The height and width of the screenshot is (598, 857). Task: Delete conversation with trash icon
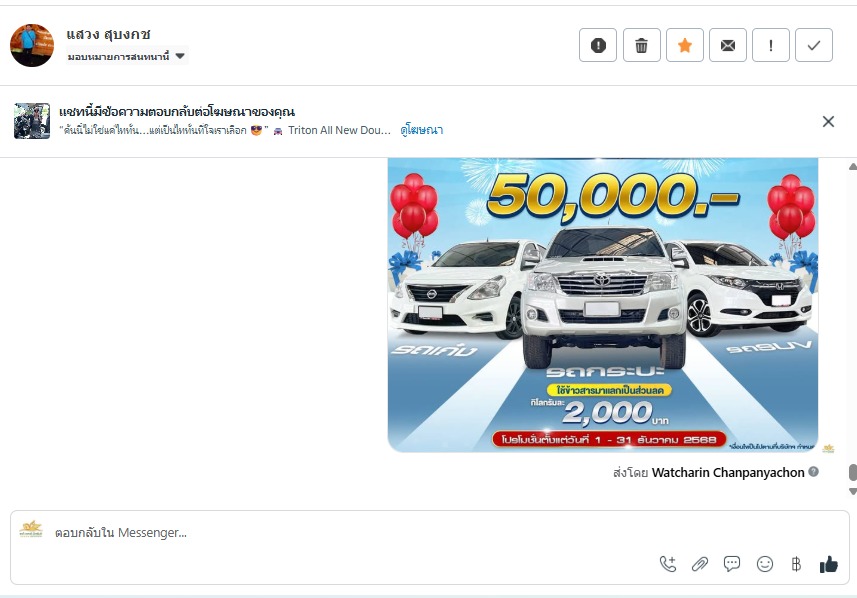coord(641,45)
